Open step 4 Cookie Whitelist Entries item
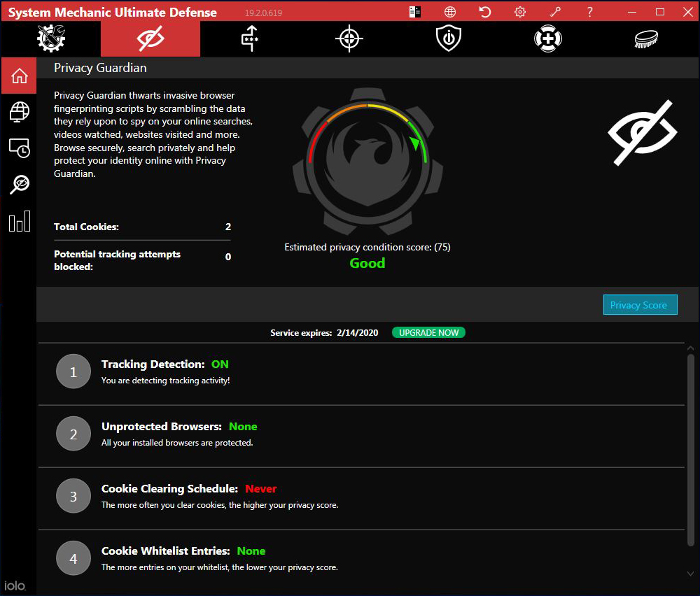This screenshot has height=596, width=700. pos(361,561)
